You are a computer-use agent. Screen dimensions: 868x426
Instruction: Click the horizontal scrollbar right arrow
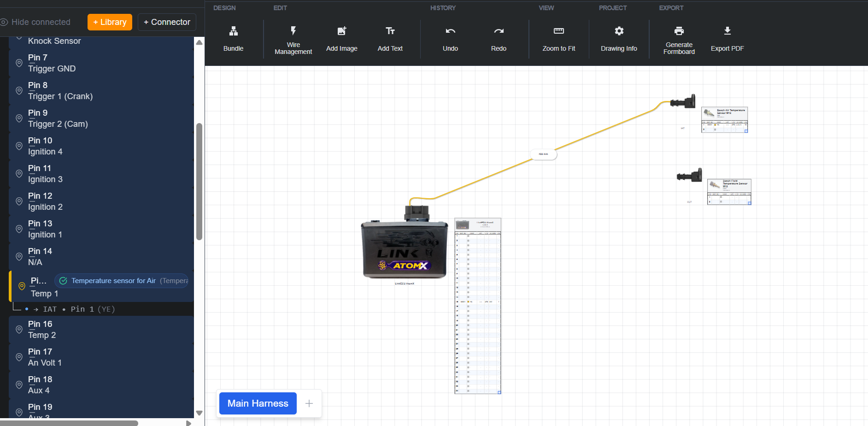click(188, 423)
